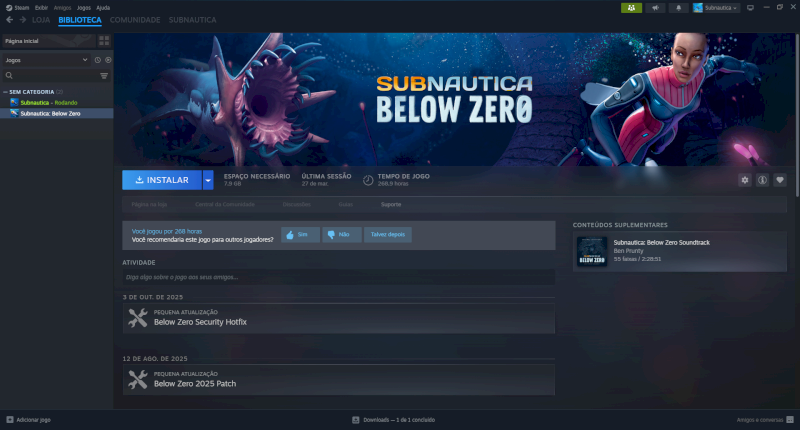Screen dimensions: 800x430
Task: Open the Below Zero Soundtrack thumbnail
Action: 592,251
